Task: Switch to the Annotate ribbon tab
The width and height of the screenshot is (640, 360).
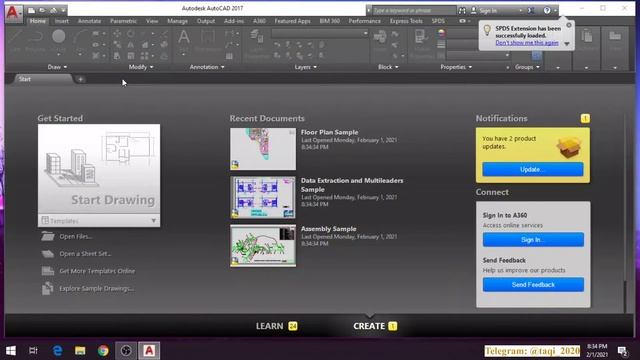Action: tap(89, 21)
